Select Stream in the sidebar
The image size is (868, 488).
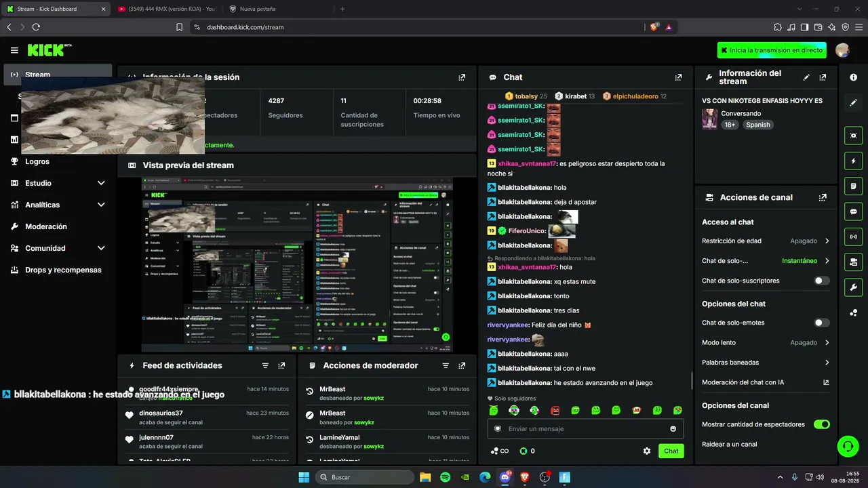point(58,75)
